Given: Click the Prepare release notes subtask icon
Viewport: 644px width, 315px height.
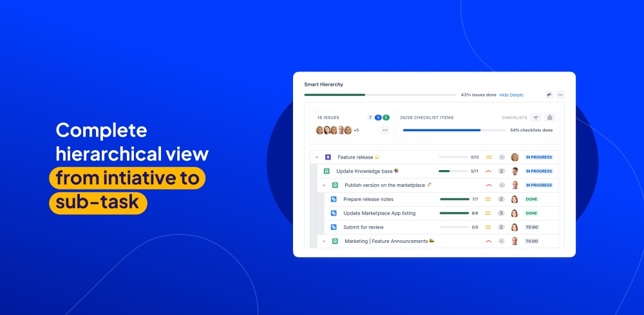Looking at the screenshot, I should pyautogui.click(x=334, y=199).
